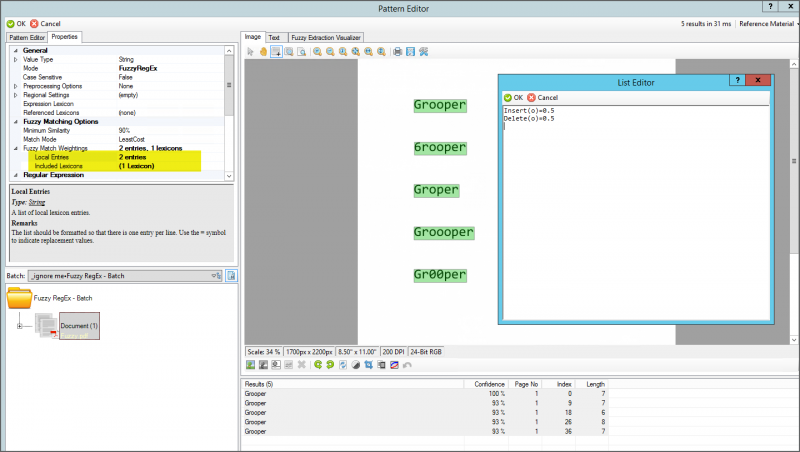Click the List Editor help button
The width and height of the screenshot is (800, 452).
(x=737, y=80)
